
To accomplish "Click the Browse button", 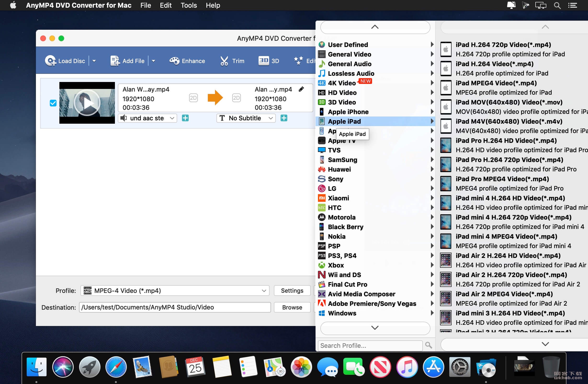I will coord(292,307).
